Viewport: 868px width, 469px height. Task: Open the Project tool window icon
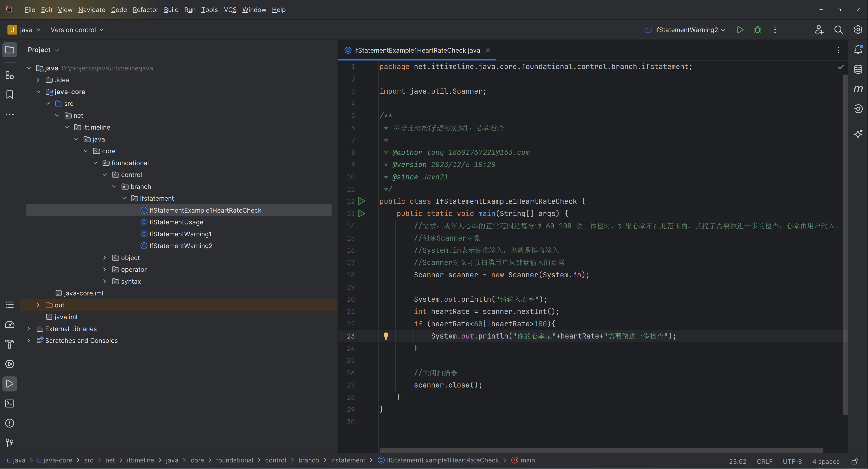pyautogui.click(x=10, y=50)
